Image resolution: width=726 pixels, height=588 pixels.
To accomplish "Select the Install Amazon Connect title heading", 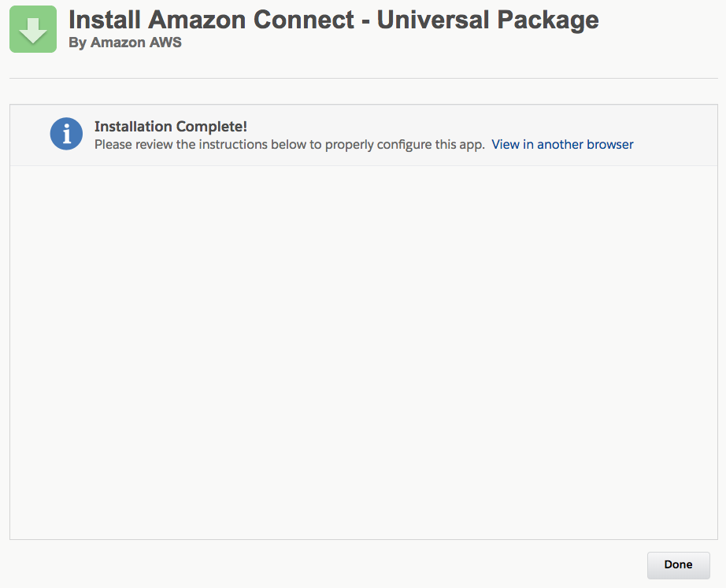I will point(333,20).
